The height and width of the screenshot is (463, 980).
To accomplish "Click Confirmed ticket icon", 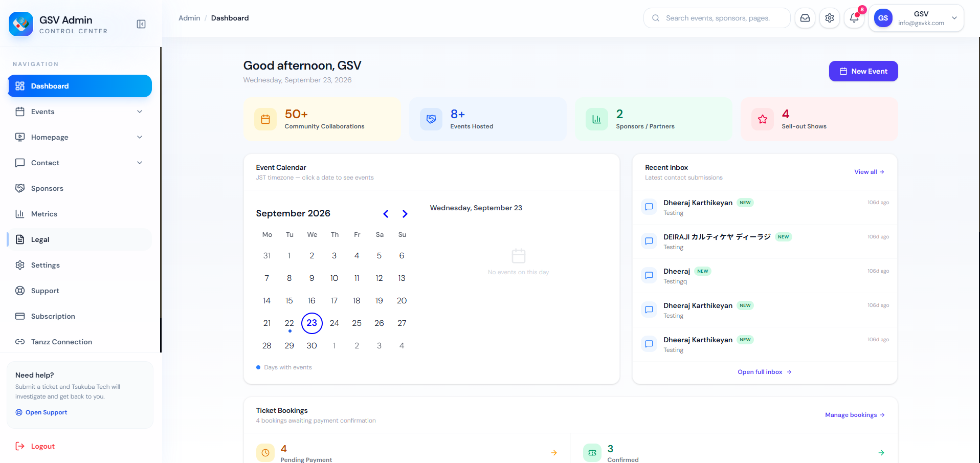I will pos(592,453).
